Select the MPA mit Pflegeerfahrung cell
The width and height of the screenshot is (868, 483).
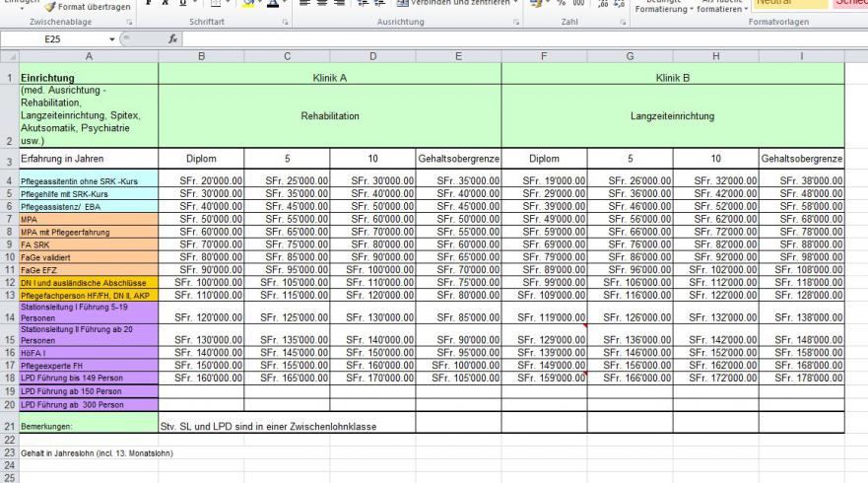pos(89,232)
